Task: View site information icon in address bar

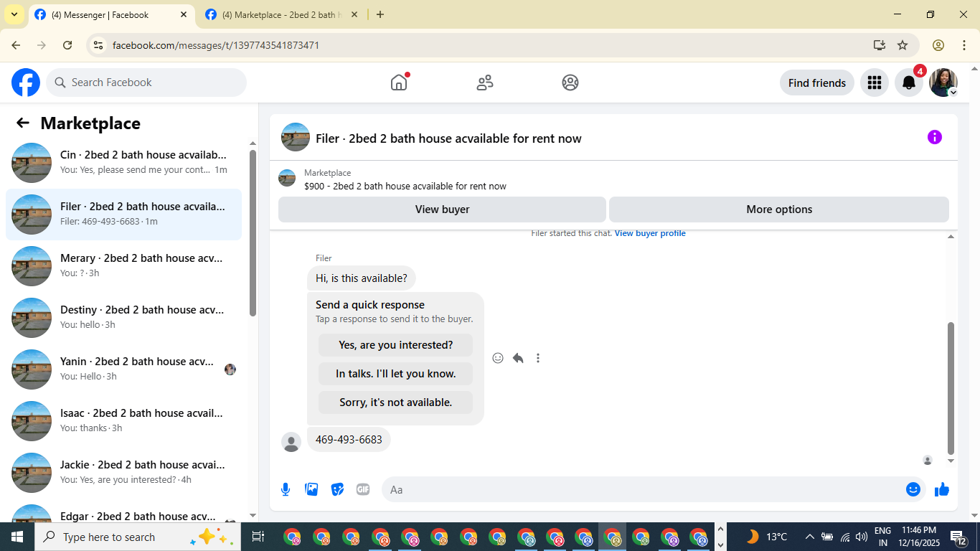Action: tap(98, 45)
